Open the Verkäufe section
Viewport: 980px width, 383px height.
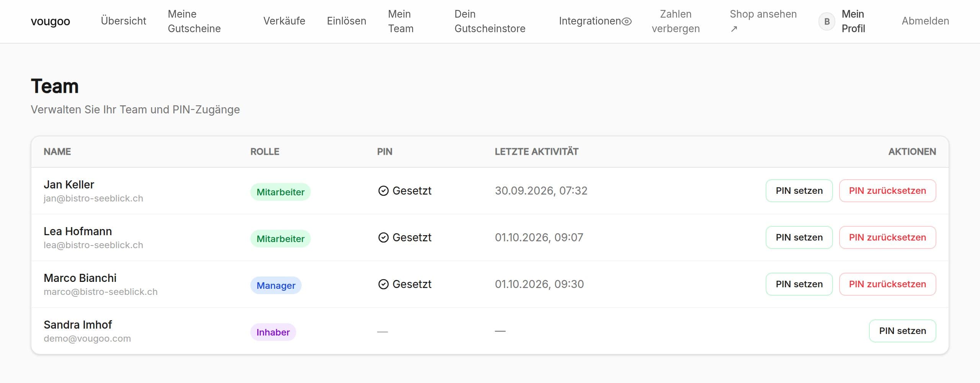pyautogui.click(x=284, y=21)
